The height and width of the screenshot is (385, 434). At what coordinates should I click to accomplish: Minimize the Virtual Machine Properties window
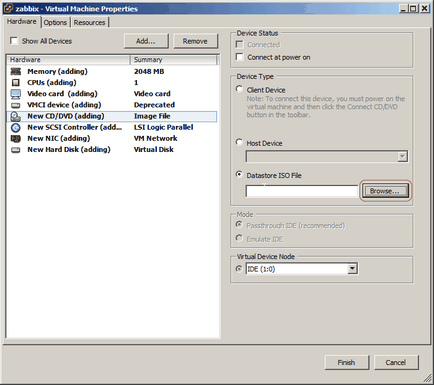[x=404, y=9]
